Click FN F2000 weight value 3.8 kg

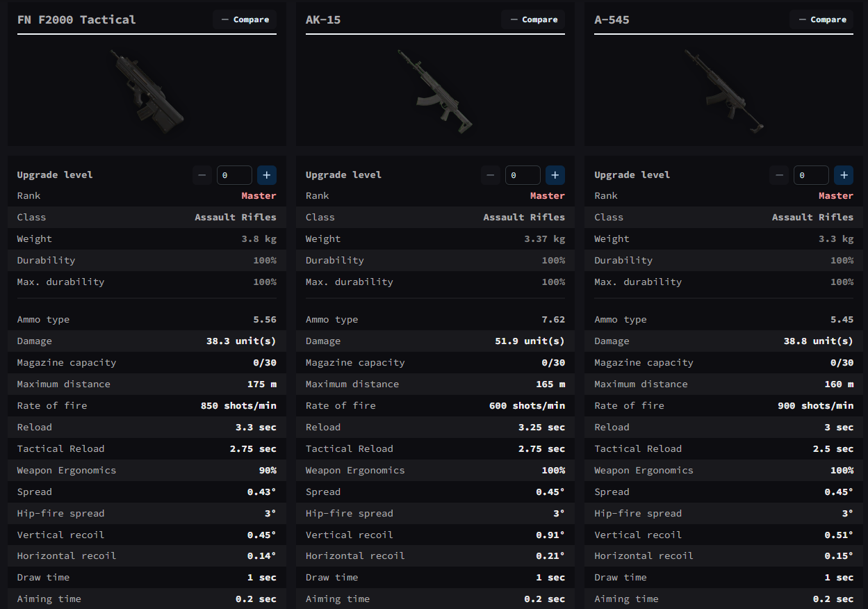259,239
